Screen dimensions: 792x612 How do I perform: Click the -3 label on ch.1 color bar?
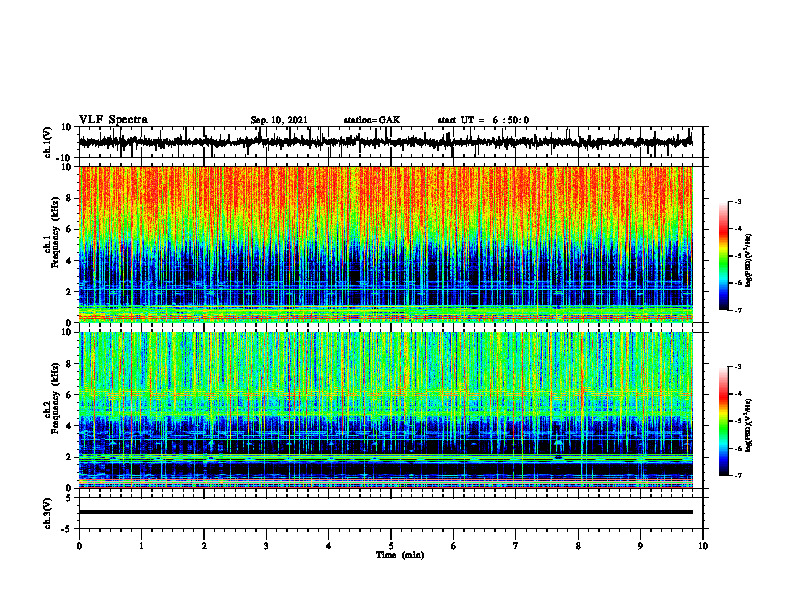(738, 201)
